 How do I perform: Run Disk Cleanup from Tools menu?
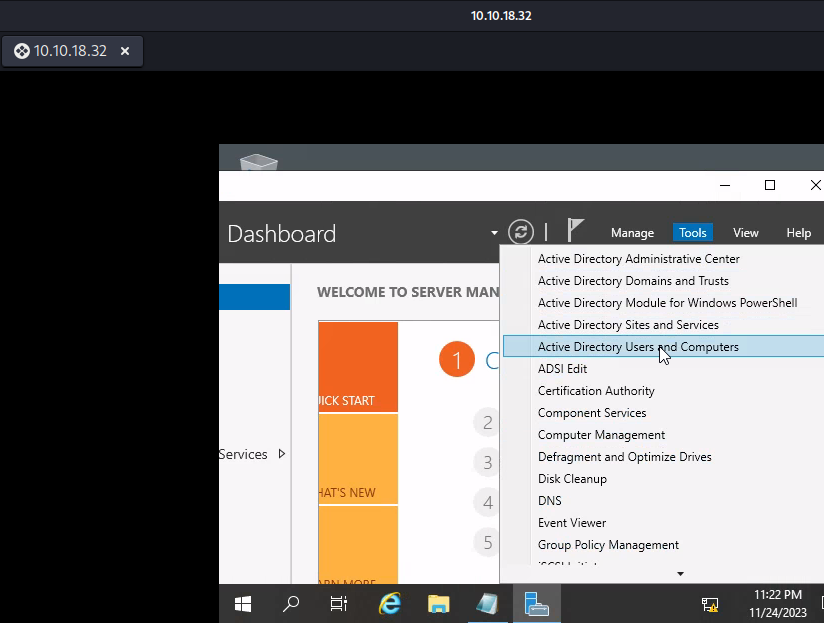(x=663, y=479)
